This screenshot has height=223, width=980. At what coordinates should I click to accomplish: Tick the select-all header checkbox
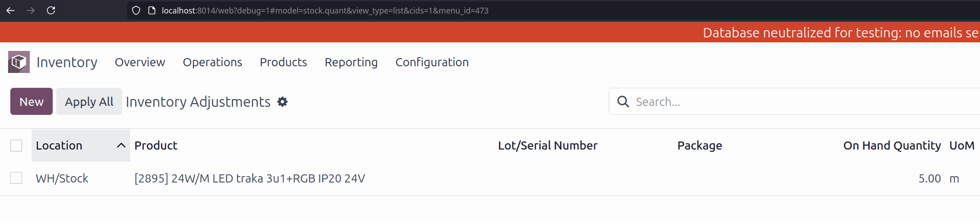pyautogui.click(x=16, y=145)
